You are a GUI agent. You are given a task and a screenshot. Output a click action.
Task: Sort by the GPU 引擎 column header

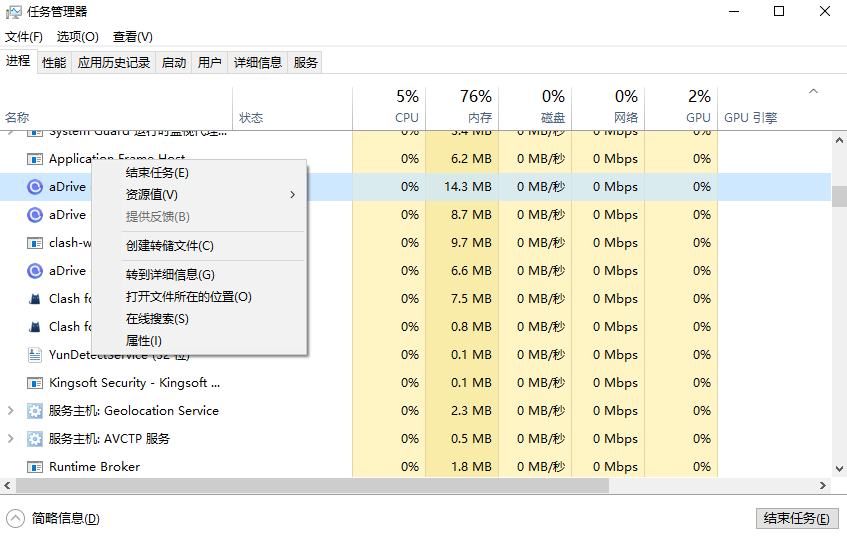pos(774,108)
